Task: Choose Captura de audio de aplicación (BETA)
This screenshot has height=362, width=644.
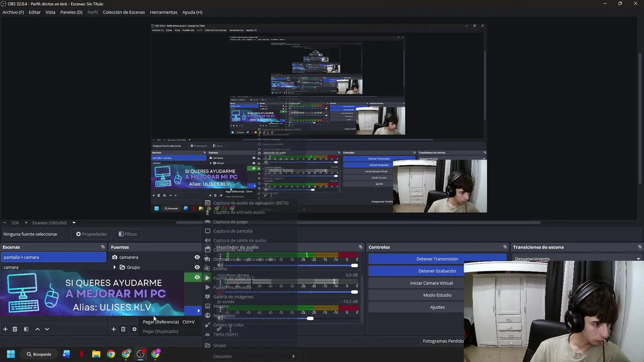Action: pos(250,203)
